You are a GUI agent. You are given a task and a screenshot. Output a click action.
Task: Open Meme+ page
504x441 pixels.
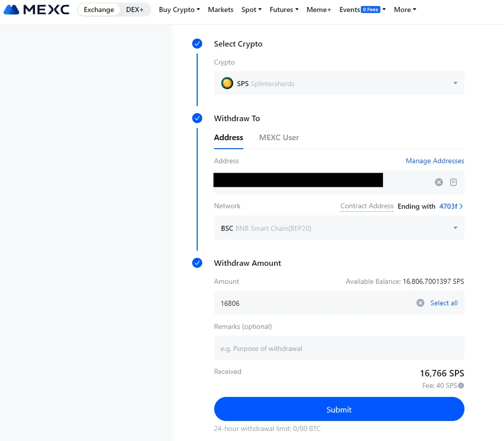pos(318,10)
